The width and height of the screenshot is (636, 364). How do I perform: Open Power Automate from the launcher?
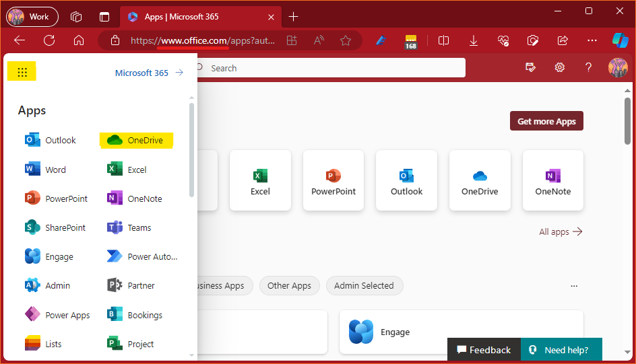142,256
